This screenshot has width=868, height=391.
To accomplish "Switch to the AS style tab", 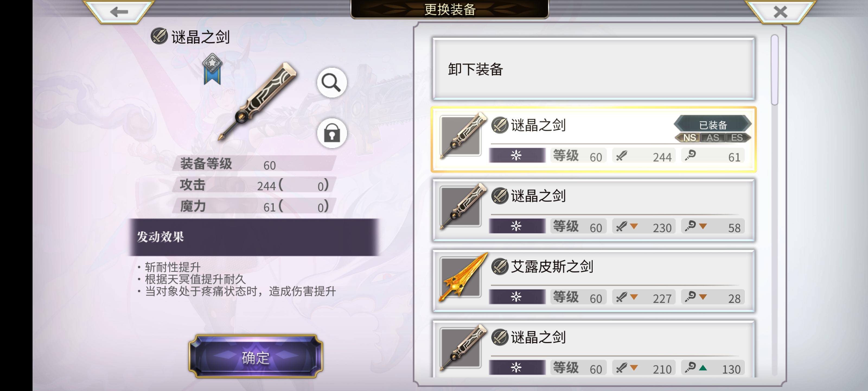I will 713,138.
